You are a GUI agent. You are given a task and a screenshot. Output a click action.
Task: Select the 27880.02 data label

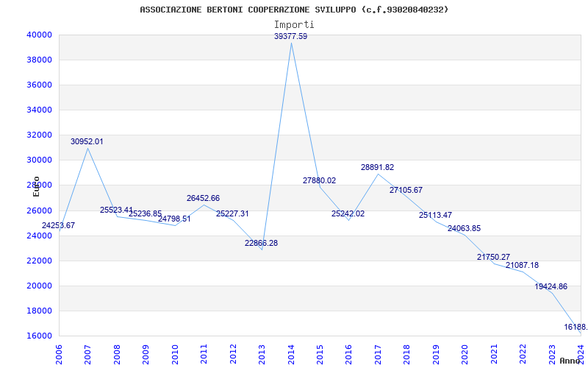[320, 180]
